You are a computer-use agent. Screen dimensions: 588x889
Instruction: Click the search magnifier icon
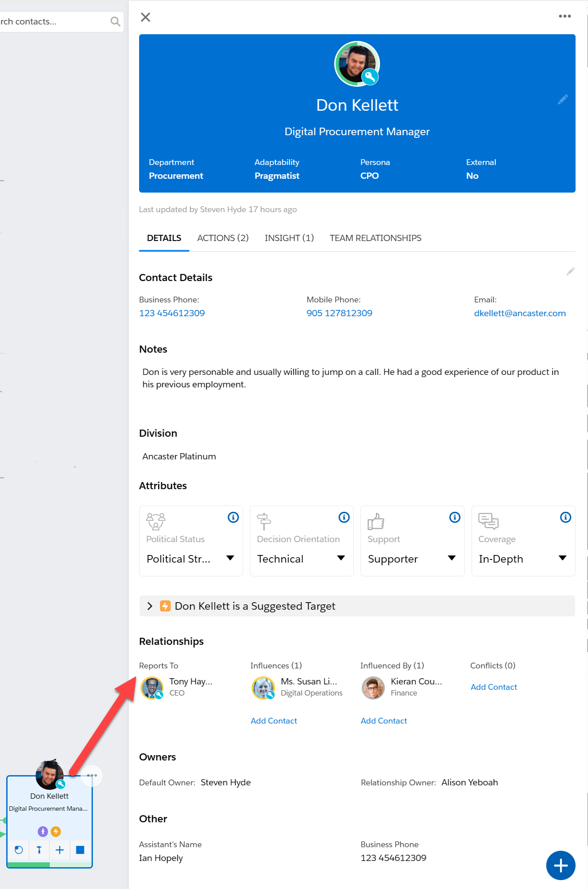coord(115,22)
